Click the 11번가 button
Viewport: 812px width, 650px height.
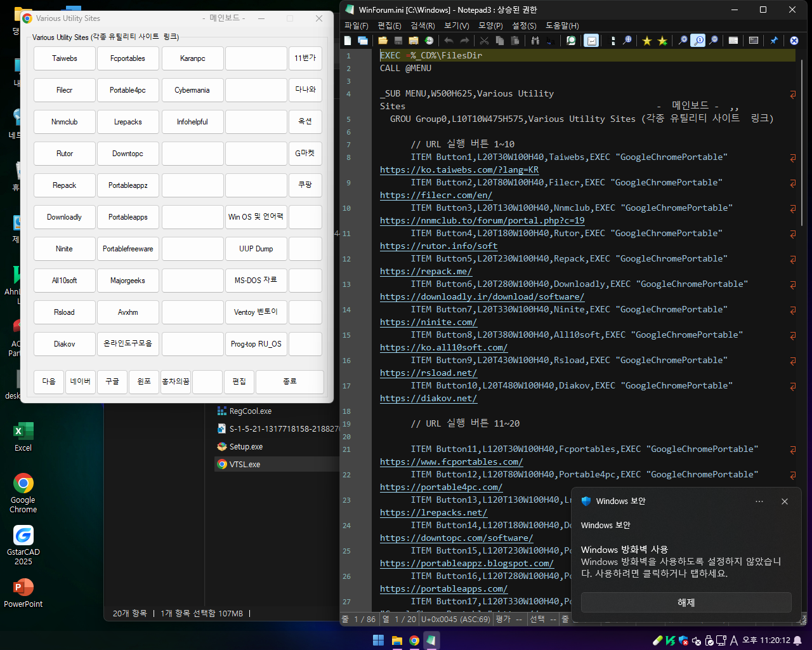(305, 58)
